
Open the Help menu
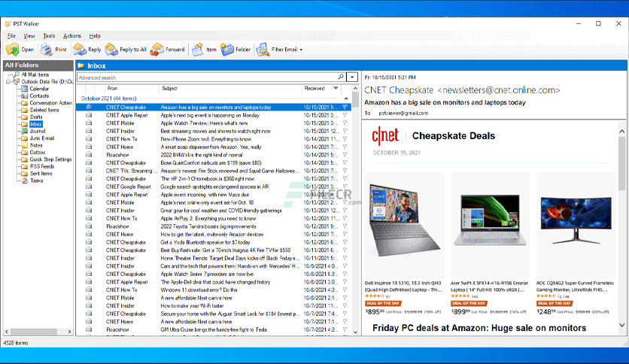click(95, 35)
